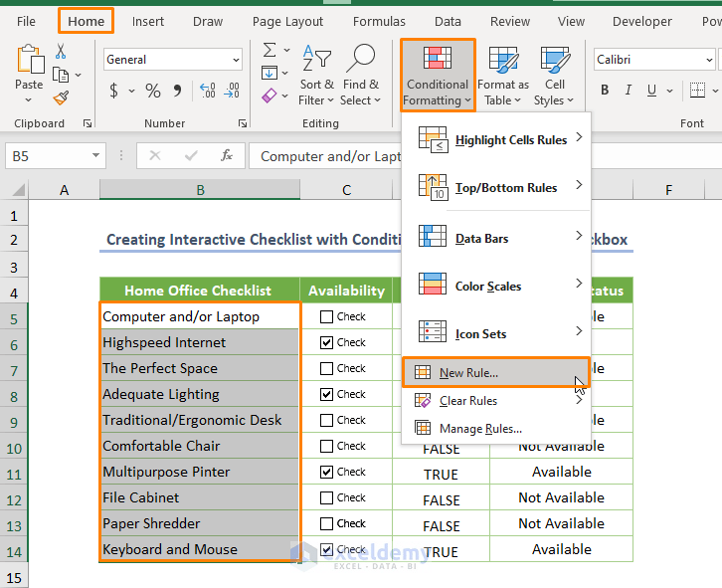722x588 pixels.
Task: Click the Copy icon
Action: coord(61,75)
